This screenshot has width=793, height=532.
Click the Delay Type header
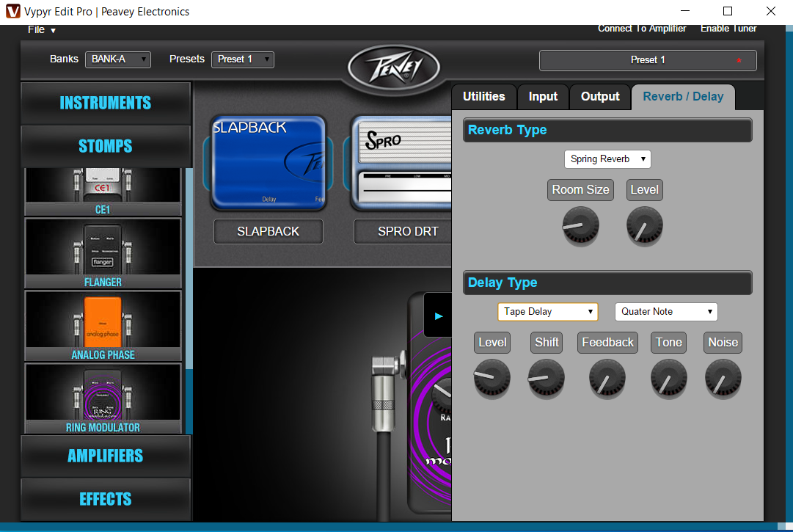(607, 283)
